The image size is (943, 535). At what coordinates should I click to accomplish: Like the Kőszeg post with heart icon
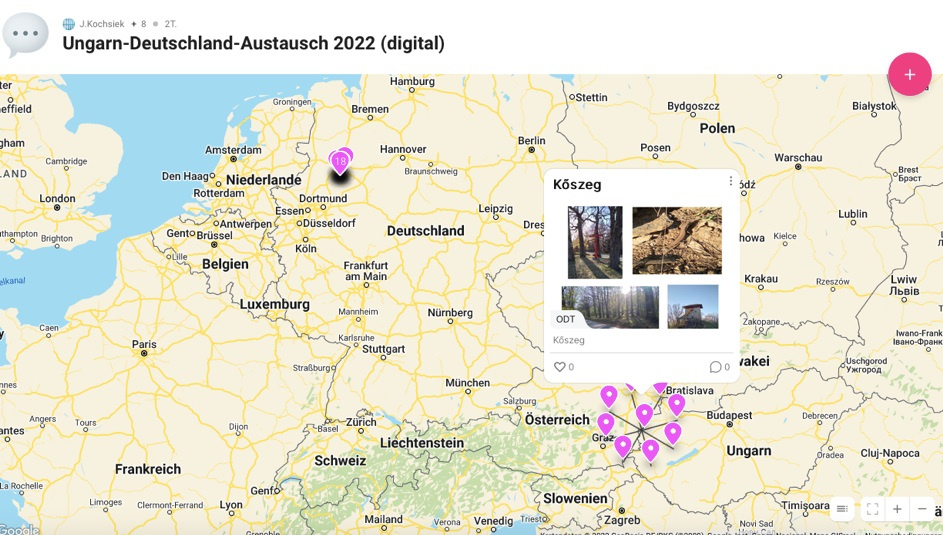[560, 367]
